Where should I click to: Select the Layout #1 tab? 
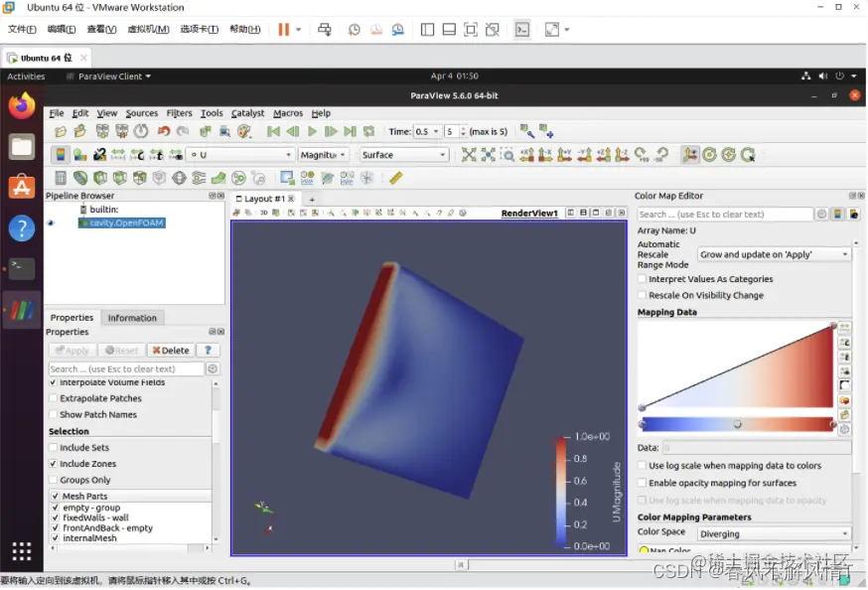pyautogui.click(x=263, y=199)
